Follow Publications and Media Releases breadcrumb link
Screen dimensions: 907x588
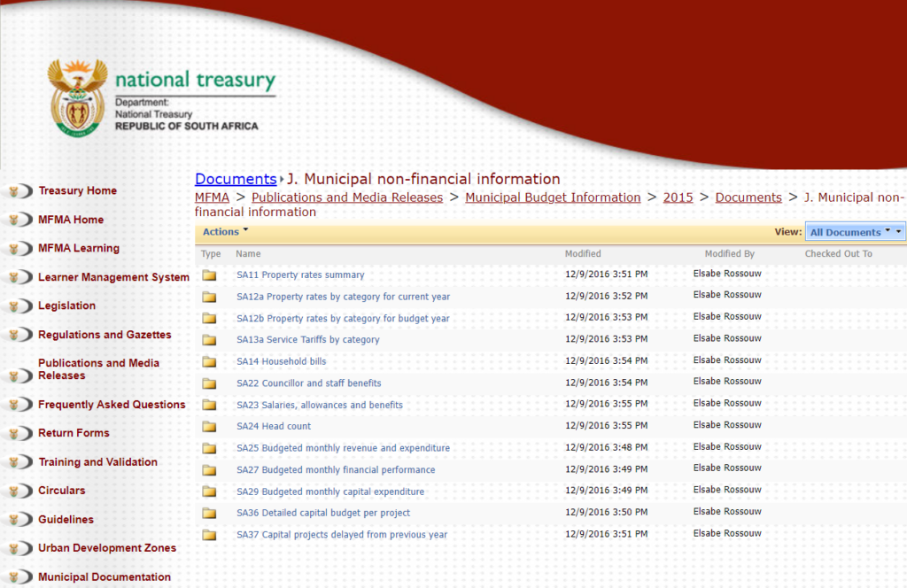[x=347, y=197]
